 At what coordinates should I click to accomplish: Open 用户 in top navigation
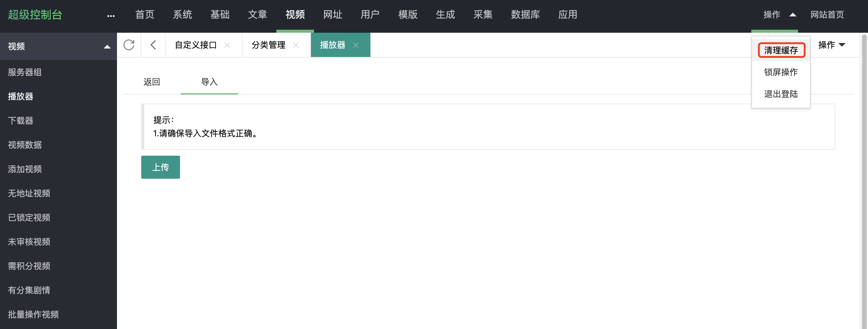[370, 15]
